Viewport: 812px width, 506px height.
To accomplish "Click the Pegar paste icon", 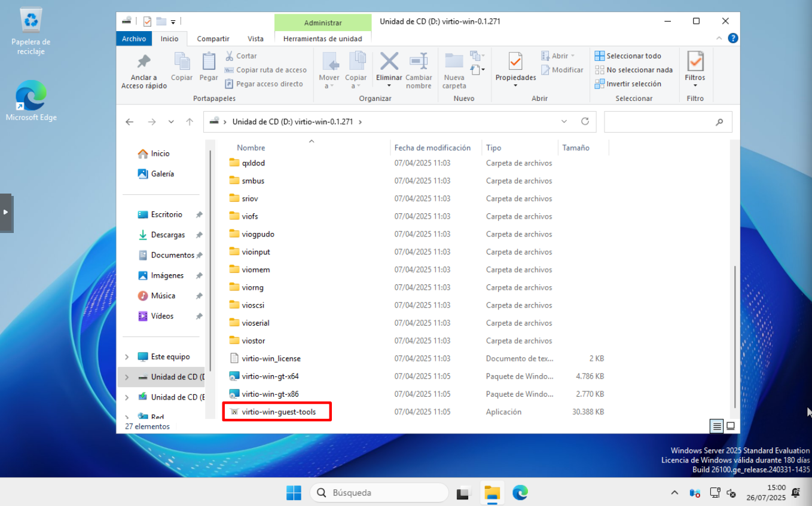I will pyautogui.click(x=209, y=62).
